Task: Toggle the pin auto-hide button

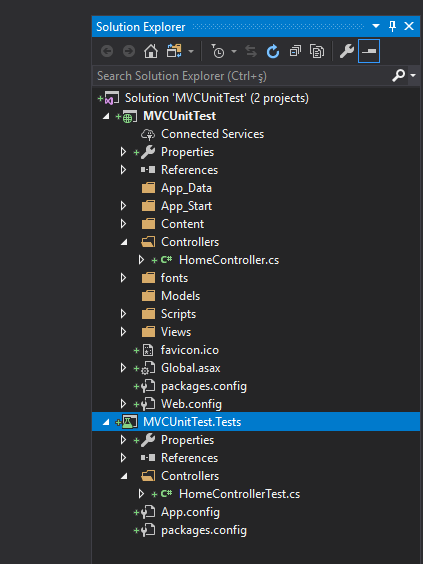Action: click(392, 26)
